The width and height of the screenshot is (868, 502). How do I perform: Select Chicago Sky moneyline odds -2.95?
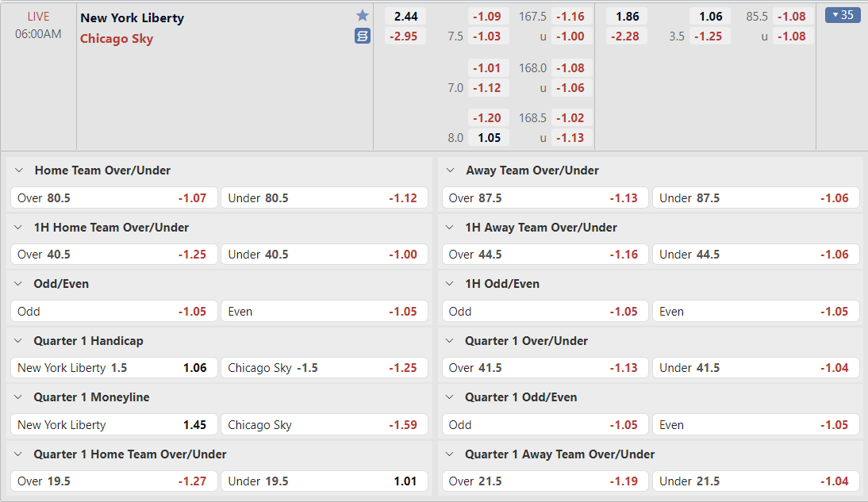(405, 36)
